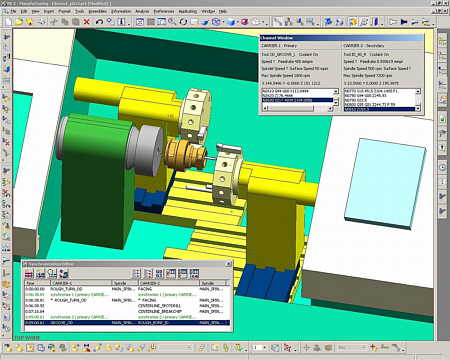This screenshot has width=450, height=360.
Task: Click the Open folder icon in toolbar
Action: click(19, 22)
